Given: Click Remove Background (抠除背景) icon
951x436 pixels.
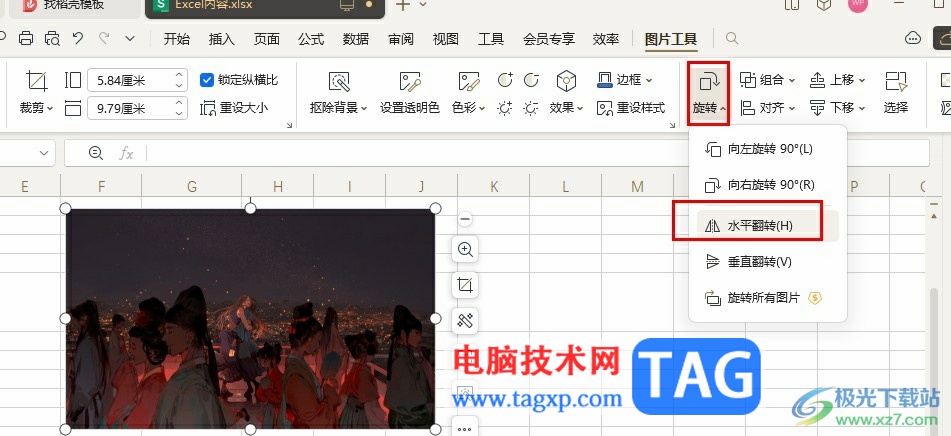Looking at the screenshot, I should tap(338, 81).
